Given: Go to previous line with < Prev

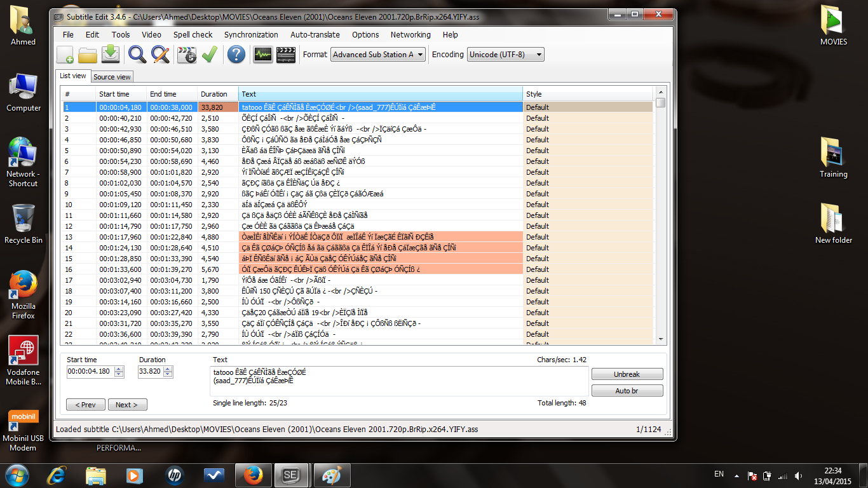Looking at the screenshot, I should [85, 405].
